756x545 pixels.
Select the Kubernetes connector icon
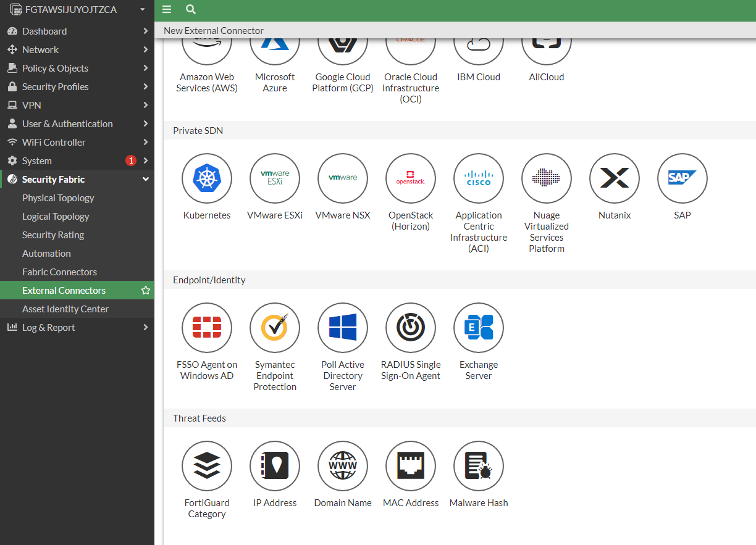coord(207,178)
